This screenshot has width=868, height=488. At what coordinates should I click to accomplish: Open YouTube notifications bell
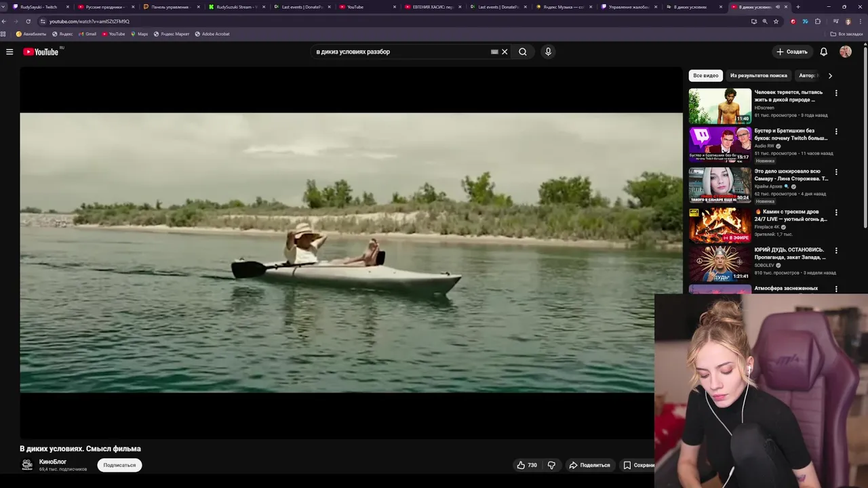823,52
